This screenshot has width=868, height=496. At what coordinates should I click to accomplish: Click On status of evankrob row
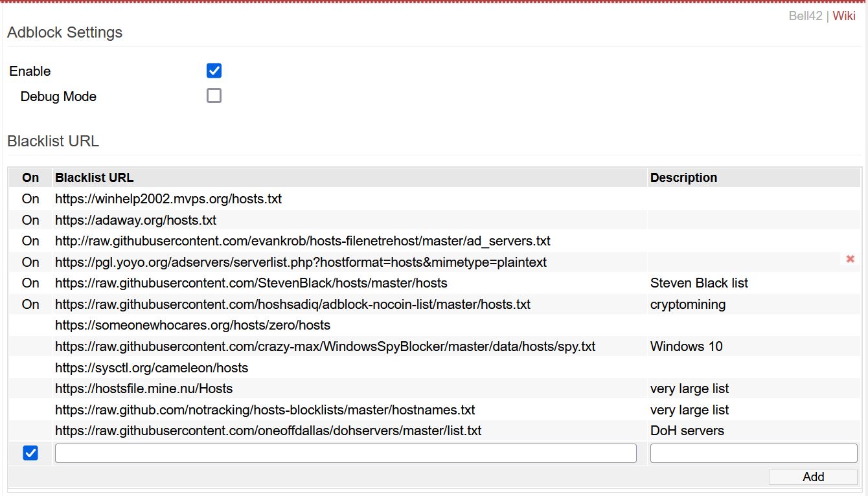tap(30, 241)
